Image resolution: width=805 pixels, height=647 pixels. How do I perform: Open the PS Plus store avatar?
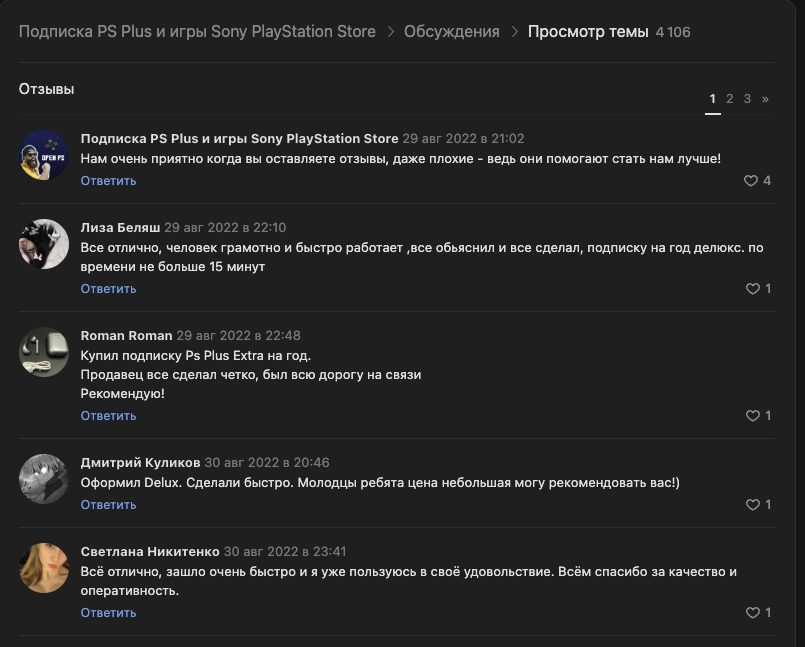tap(44, 155)
